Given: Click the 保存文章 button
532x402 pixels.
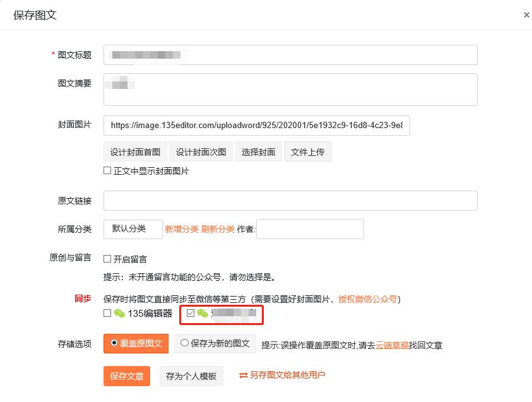Looking at the screenshot, I should pyautogui.click(x=126, y=376).
